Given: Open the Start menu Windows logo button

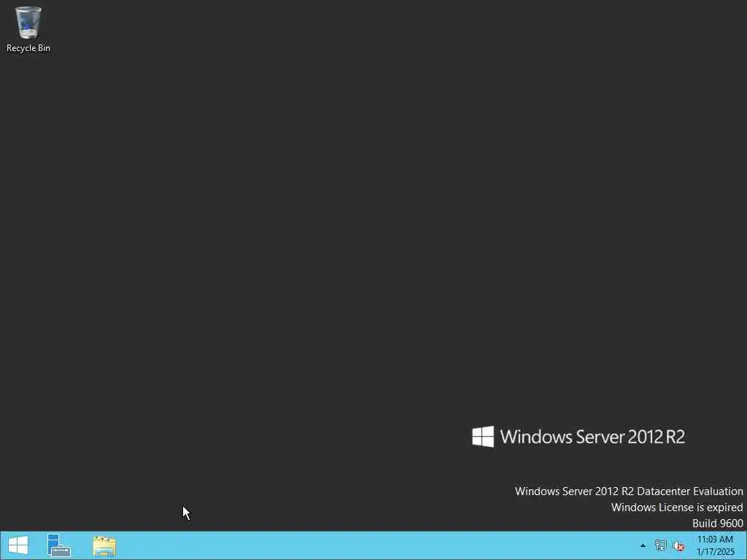Looking at the screenshot, I should point(18,545).
